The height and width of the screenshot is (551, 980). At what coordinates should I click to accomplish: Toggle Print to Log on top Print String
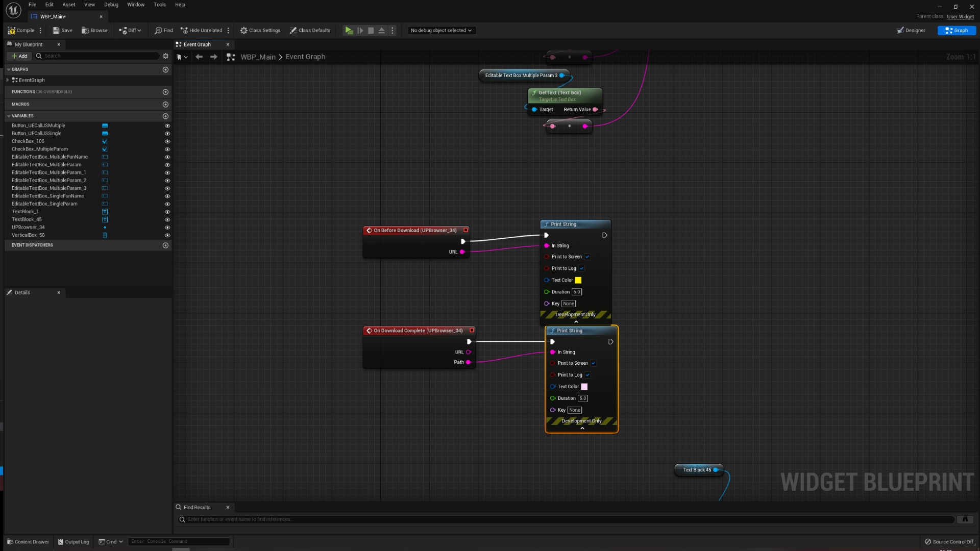click(x=582, y=268)
